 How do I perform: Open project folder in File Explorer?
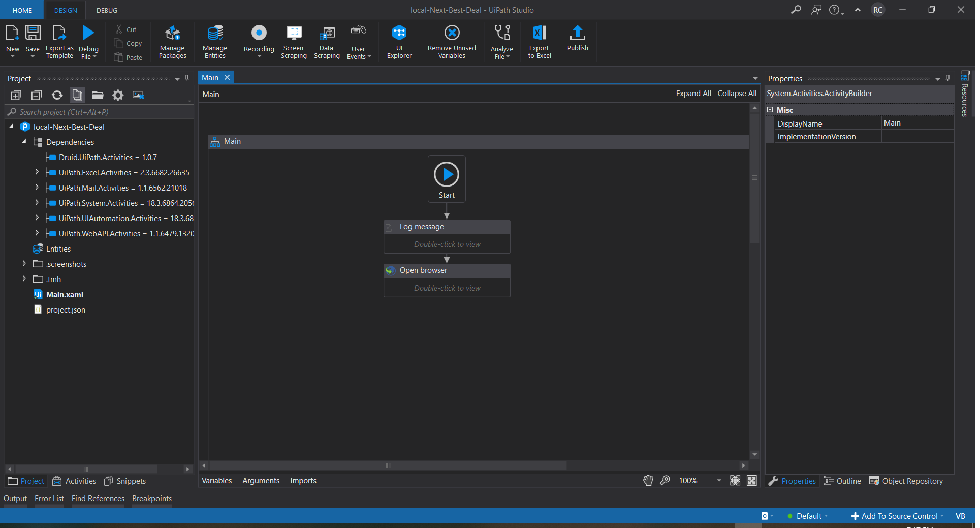coord(98,95)
